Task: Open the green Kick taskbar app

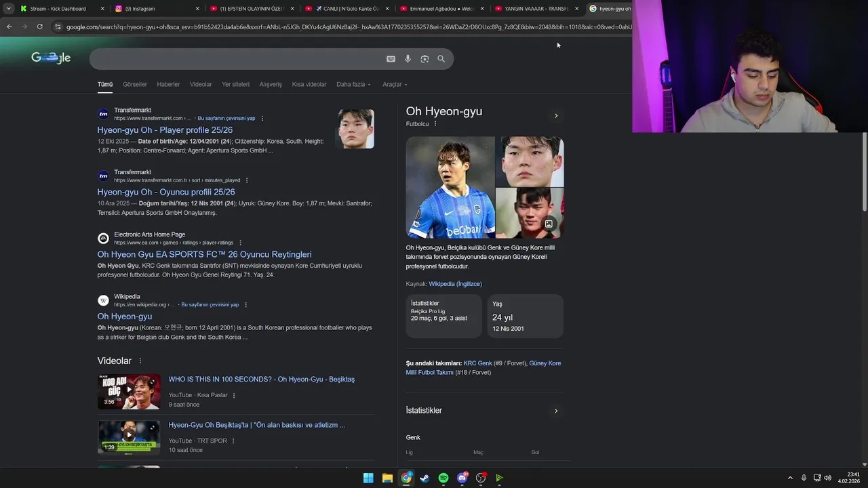Action: point(500,478)
